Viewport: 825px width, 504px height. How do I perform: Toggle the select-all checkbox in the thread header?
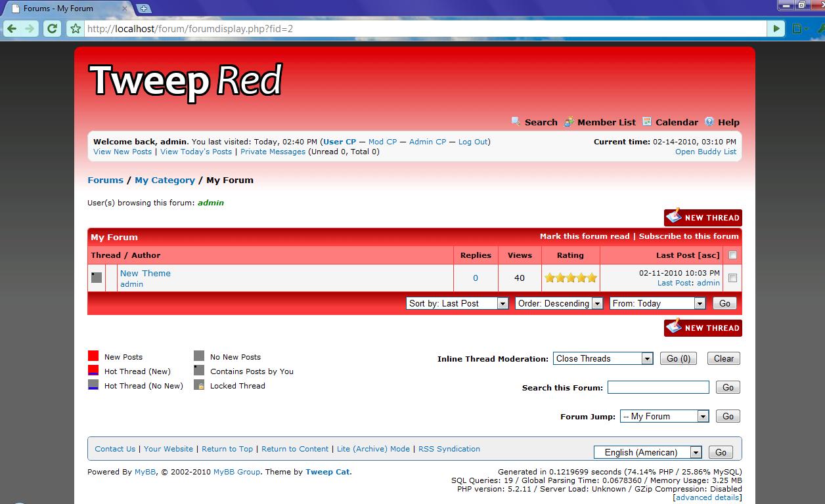(x=732, y=255)
